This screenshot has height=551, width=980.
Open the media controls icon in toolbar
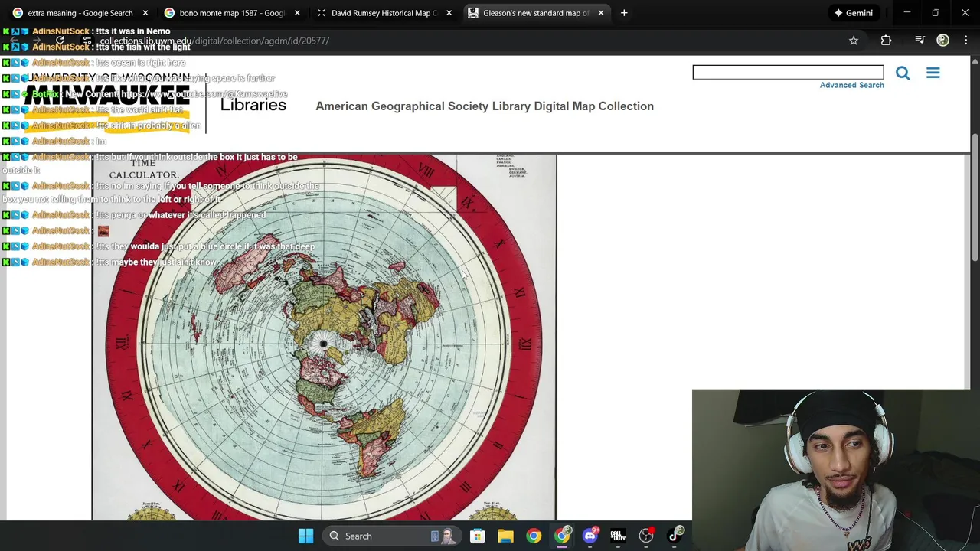(x=920, y=41)
